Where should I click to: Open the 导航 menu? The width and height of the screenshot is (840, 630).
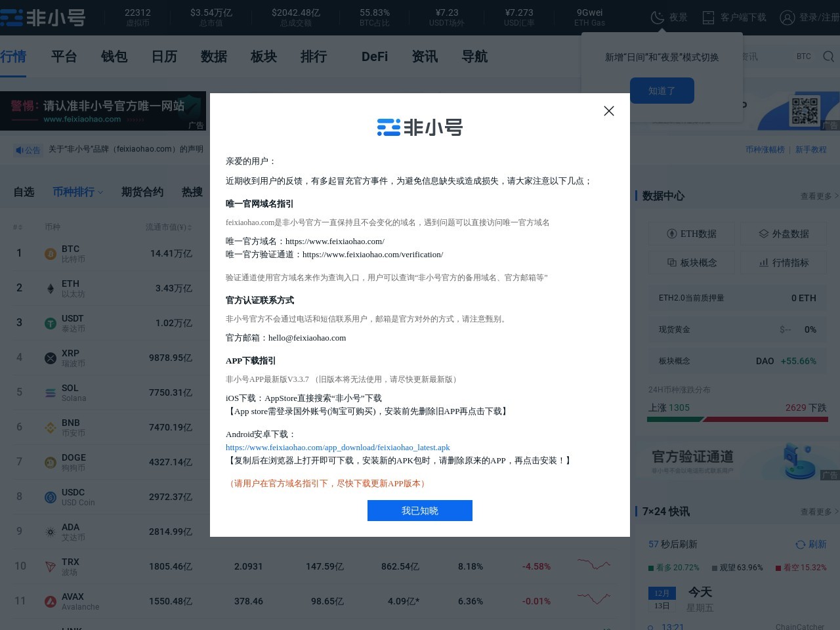(x=474, y=56)
